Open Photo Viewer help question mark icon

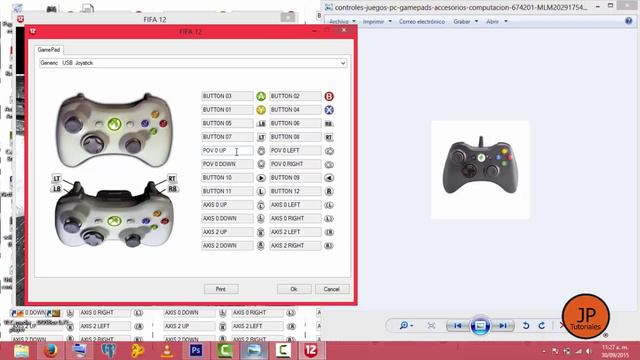(x=629, y=21)
